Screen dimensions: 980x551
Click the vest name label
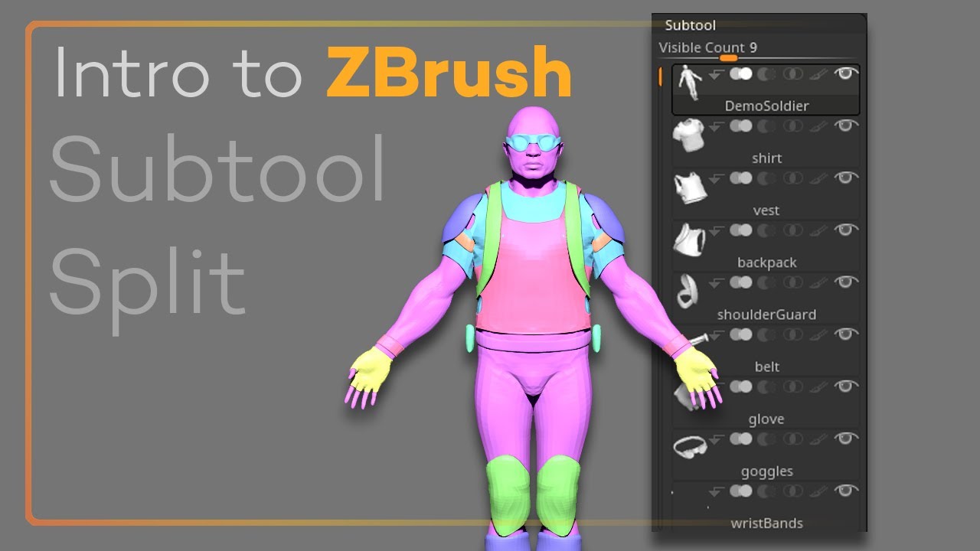(x=766, y=210)
